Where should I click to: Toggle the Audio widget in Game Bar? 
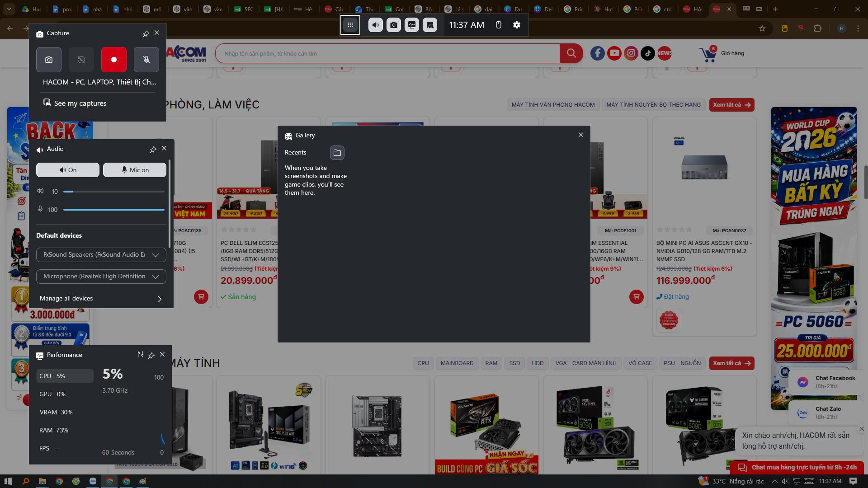(x=375, y=25)
